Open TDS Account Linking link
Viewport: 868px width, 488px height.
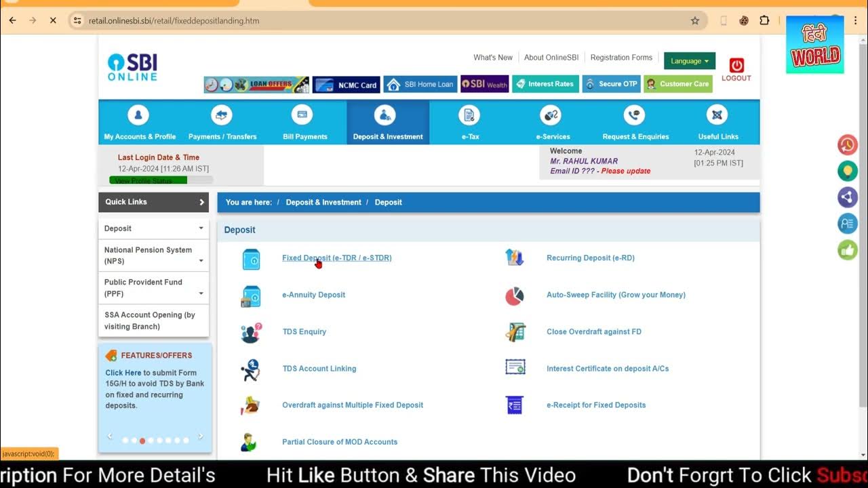tap(319, 369)
